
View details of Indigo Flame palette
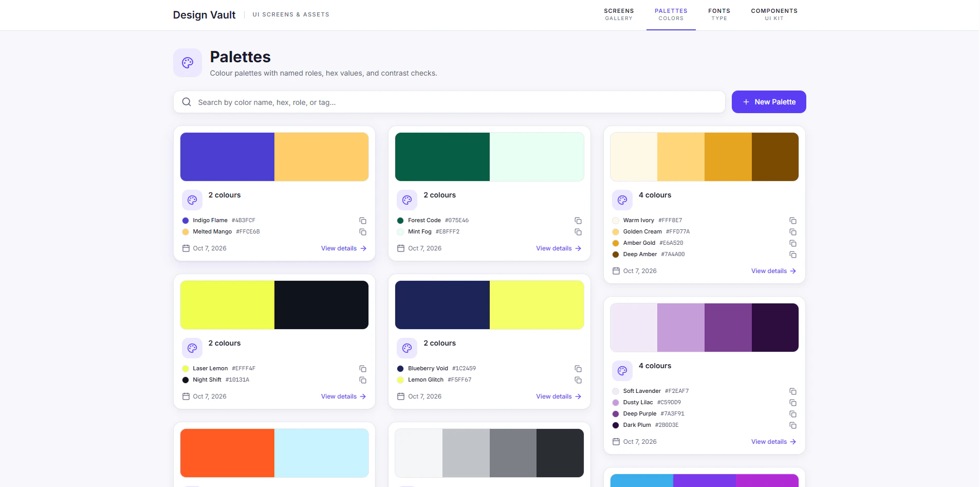coord(344,248)
